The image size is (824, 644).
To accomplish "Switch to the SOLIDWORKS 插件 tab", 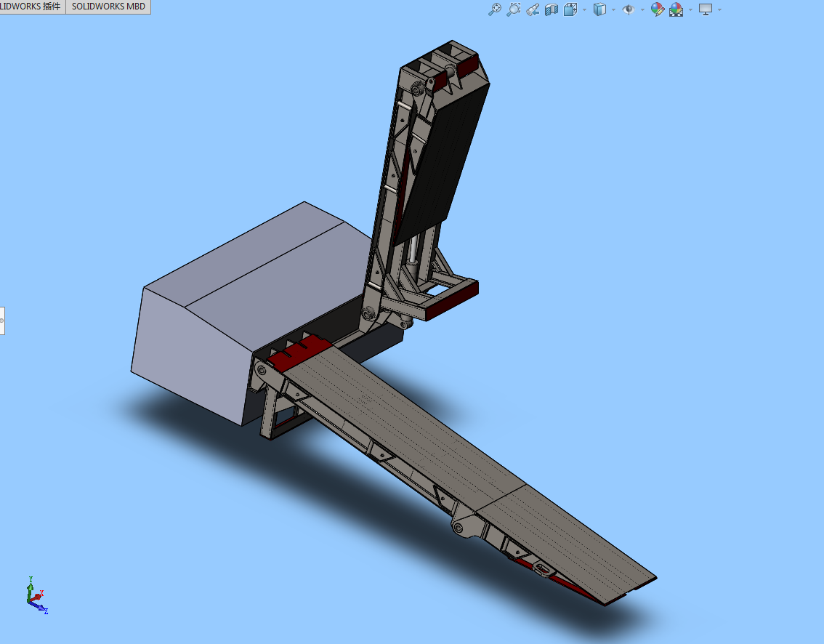I will 31,7.
